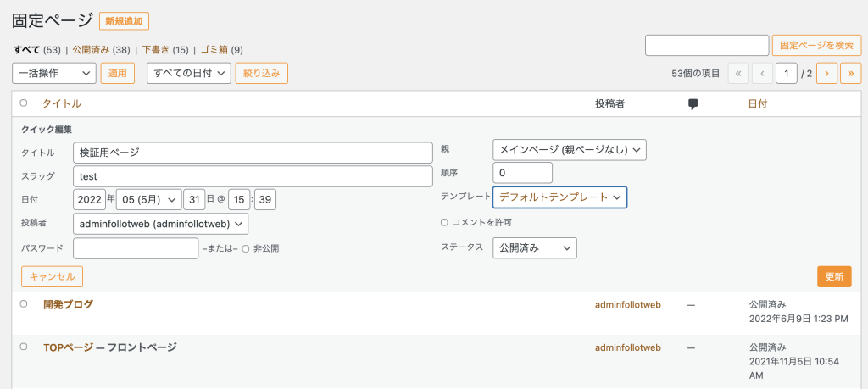Screen dimensions: 868x389
Task: Open the 開発ブログ page title link
Action: (x=68, y=304)
